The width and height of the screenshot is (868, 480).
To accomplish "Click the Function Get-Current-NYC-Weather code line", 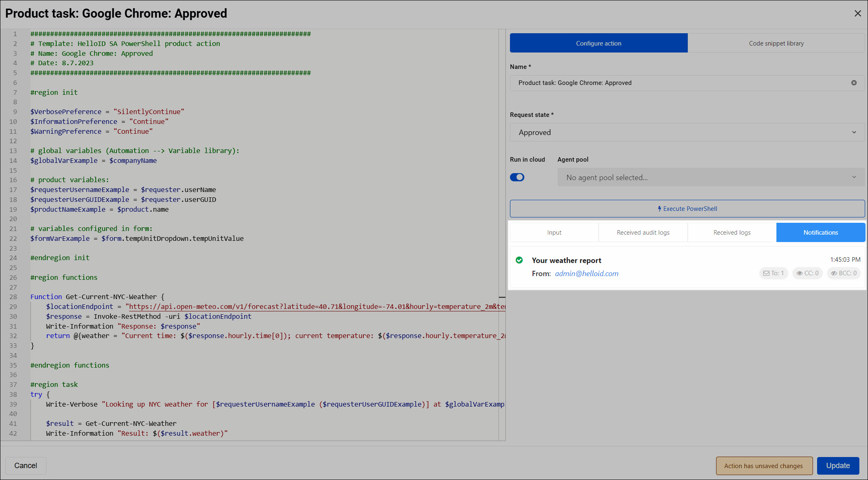I will (x=97, y=297).
